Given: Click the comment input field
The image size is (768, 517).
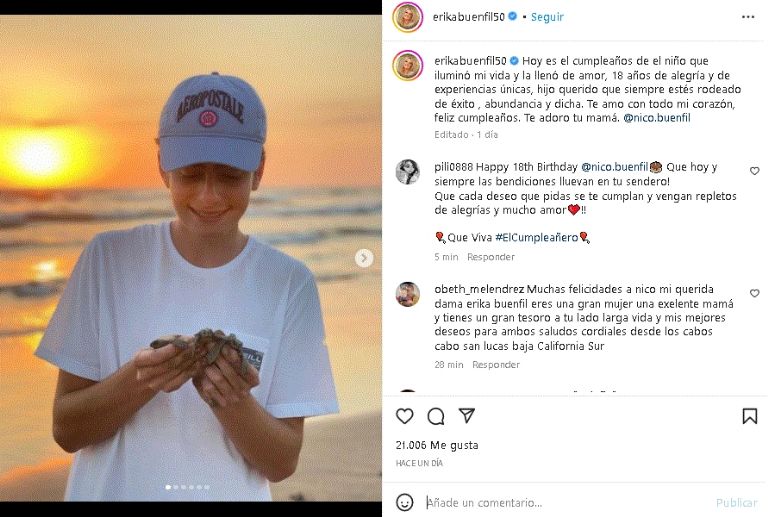Looking at the screenshot, I should tap(560, 503).
